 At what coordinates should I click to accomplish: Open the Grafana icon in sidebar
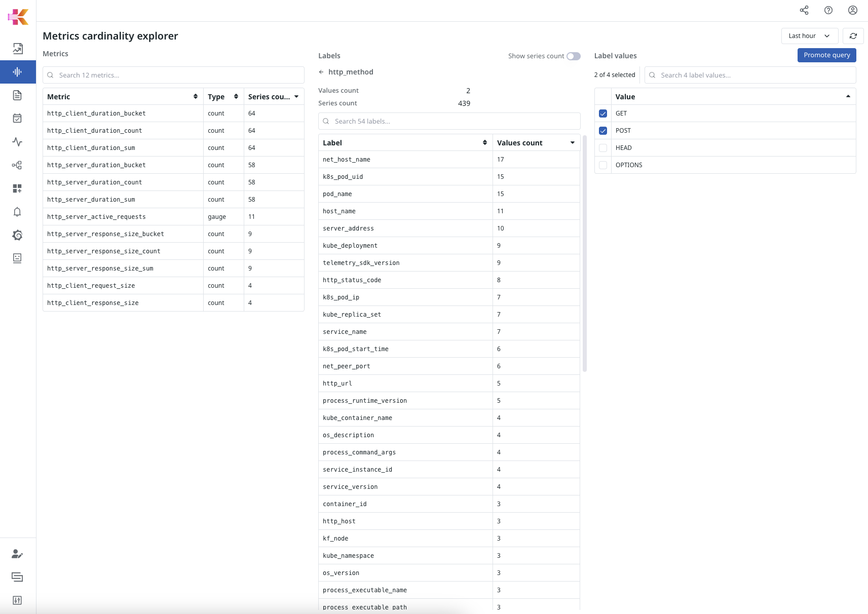tap(18, 235)
